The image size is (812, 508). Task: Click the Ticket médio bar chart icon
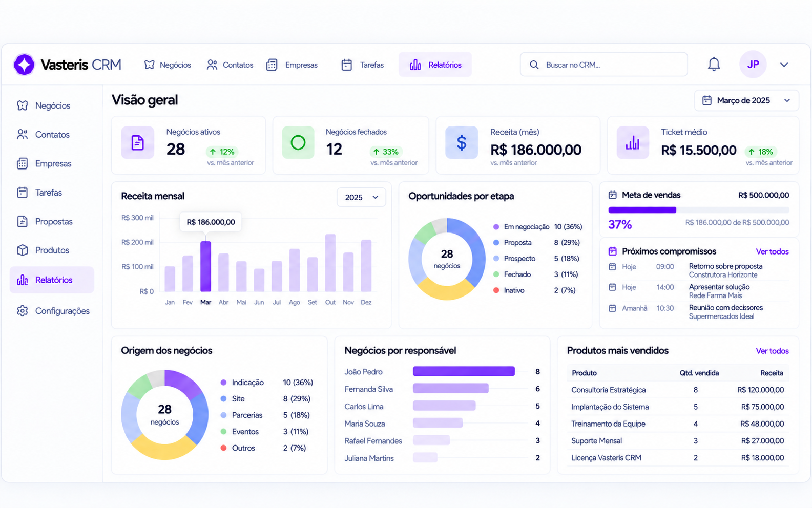point(633,142)
